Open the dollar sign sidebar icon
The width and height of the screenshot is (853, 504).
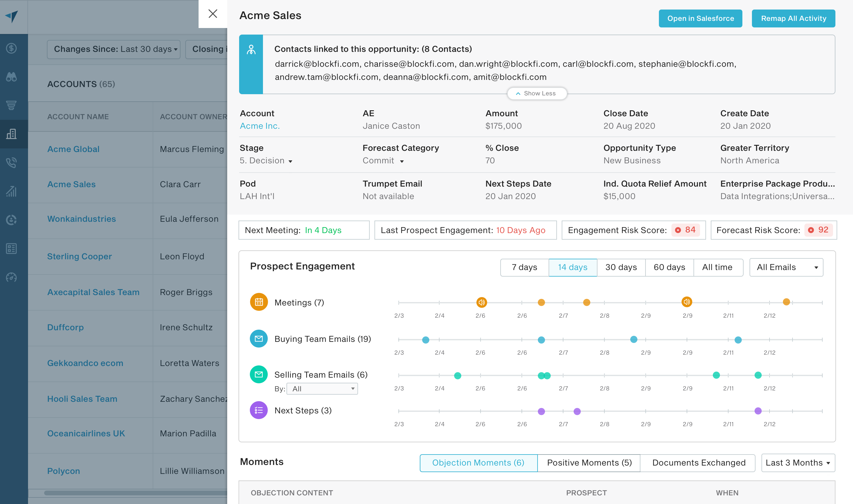click(x=12, y=48)
